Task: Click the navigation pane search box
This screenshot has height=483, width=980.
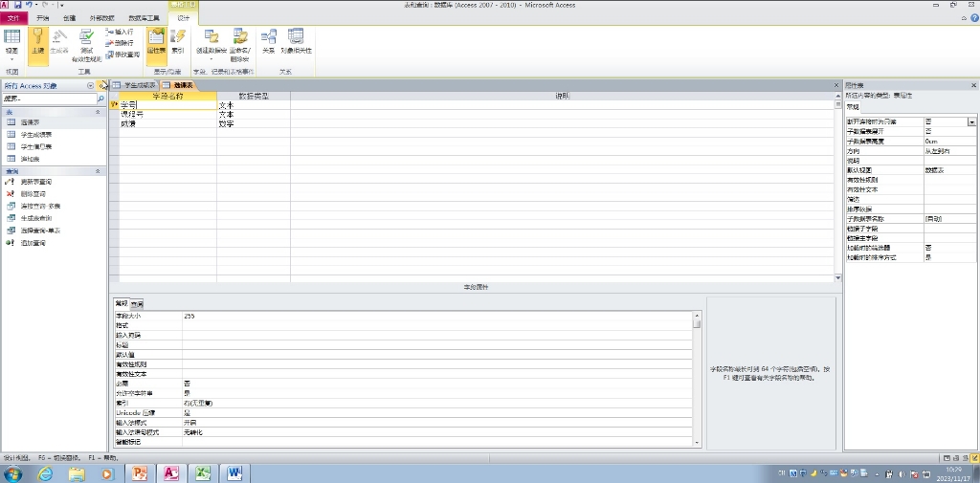Action: (50, 99)
